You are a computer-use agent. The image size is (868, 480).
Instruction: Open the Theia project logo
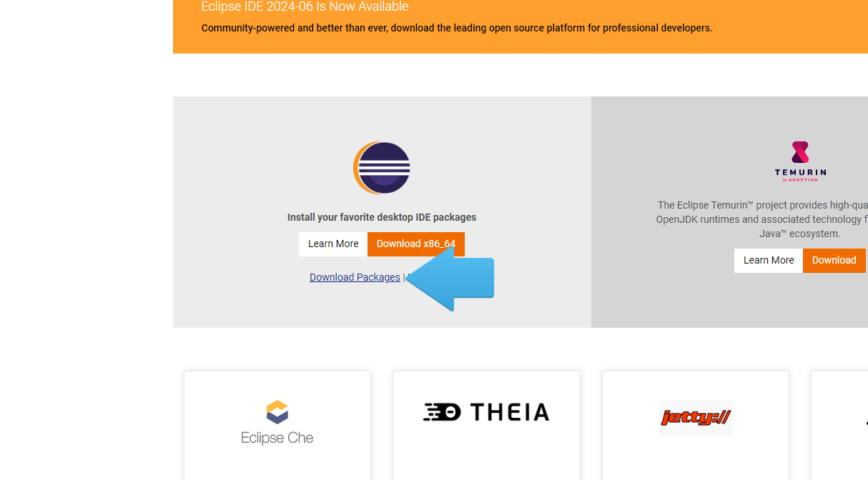pyautogui.click(x=486, y=412)
